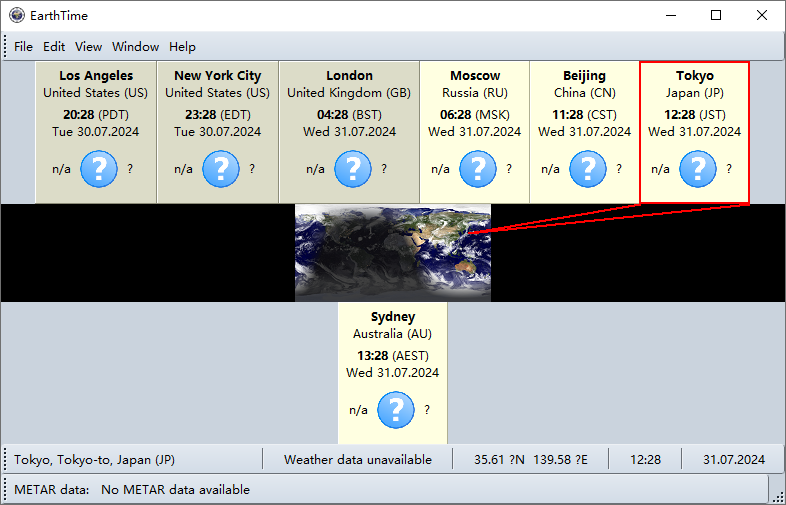786x505 pixels.
Task: Open the Window menu
Action: coord(135,47)
